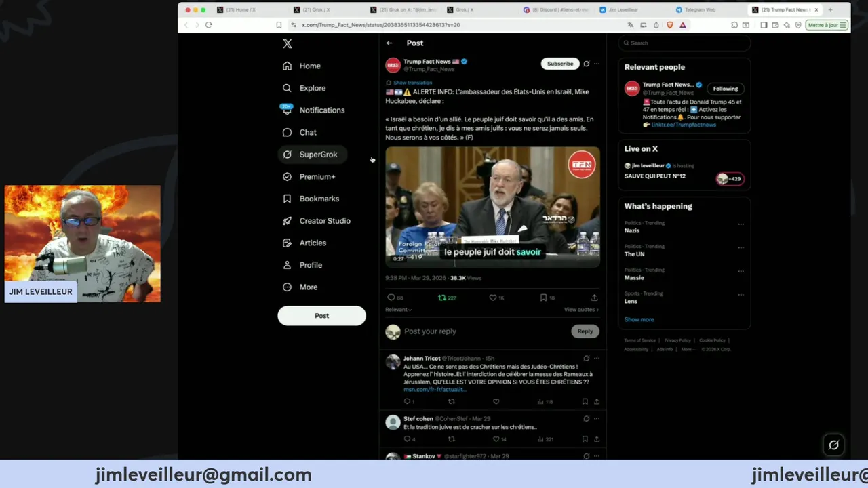Reload the page in browser toolbar
Image resolution: width=868 pixels, height=488 pixels.
tap(208, 25)
